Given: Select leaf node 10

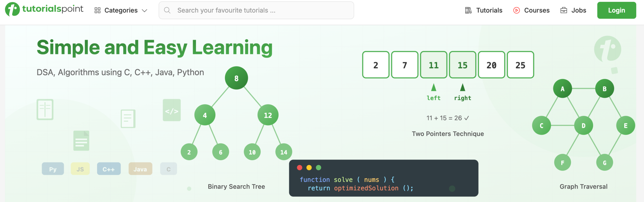Looking at the screenshot, I should tap(252, 152).
